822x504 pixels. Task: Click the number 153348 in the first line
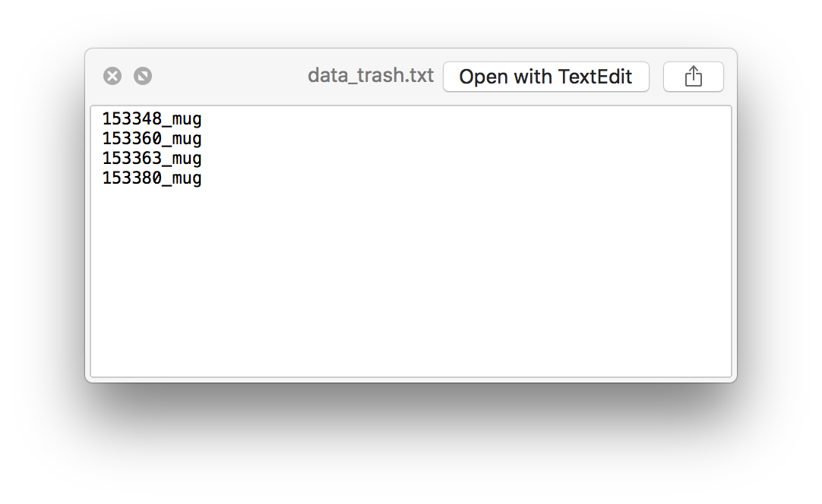pyautogui.click(x=131, y=118)
